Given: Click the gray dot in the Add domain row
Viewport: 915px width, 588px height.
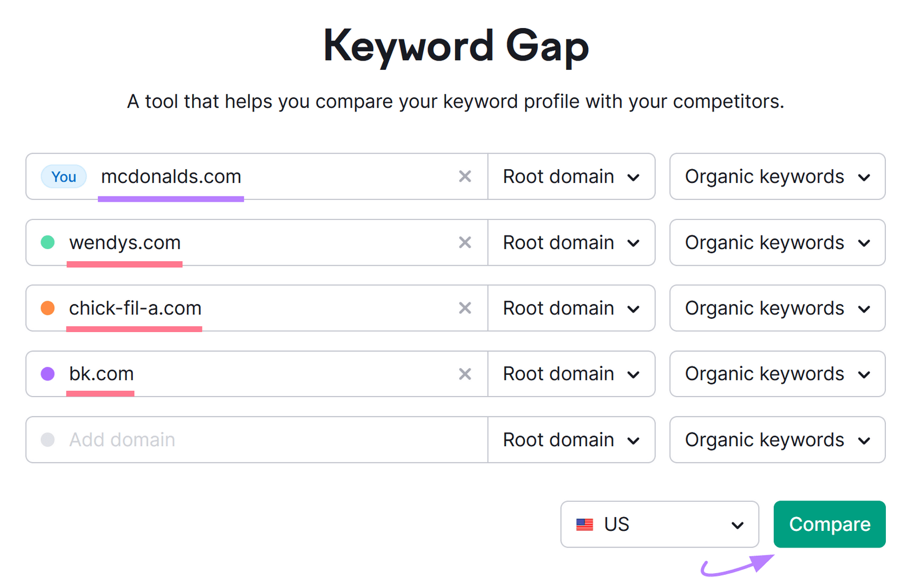Looking at the screenshot, I should coord(47,439).
